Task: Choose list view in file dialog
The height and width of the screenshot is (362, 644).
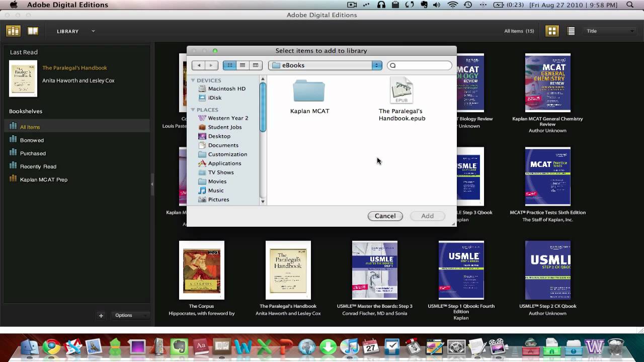Action: tap(243, 65)
